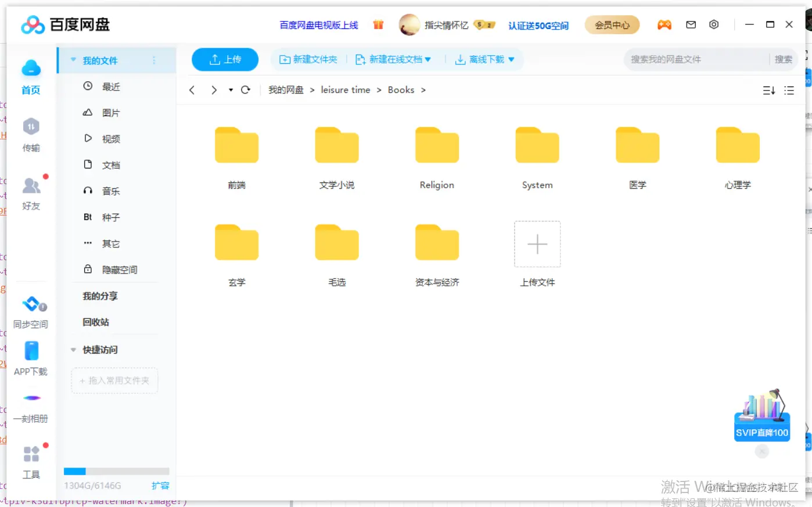Open 同步空间 sync space

coord(31,312)
